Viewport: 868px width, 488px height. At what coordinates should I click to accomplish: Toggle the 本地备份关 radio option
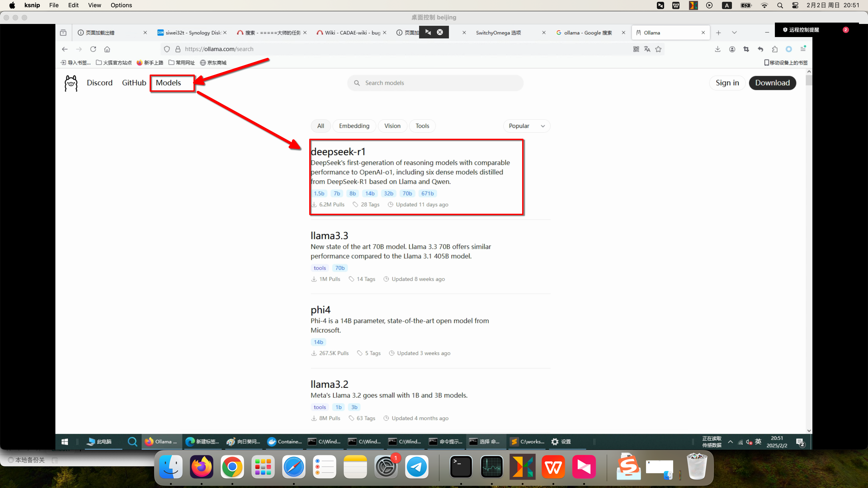(x=11, y=460)
